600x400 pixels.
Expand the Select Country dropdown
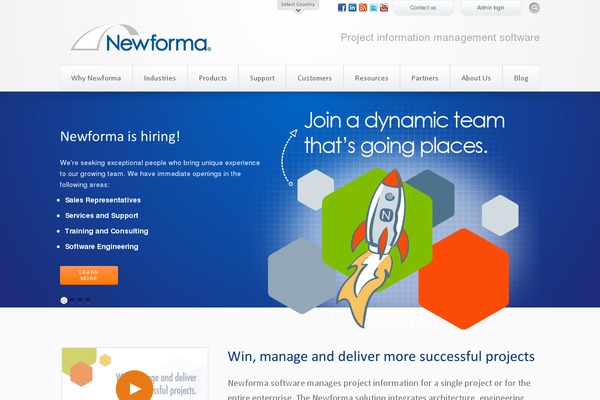pyautogui.click(x=298, y=6)
